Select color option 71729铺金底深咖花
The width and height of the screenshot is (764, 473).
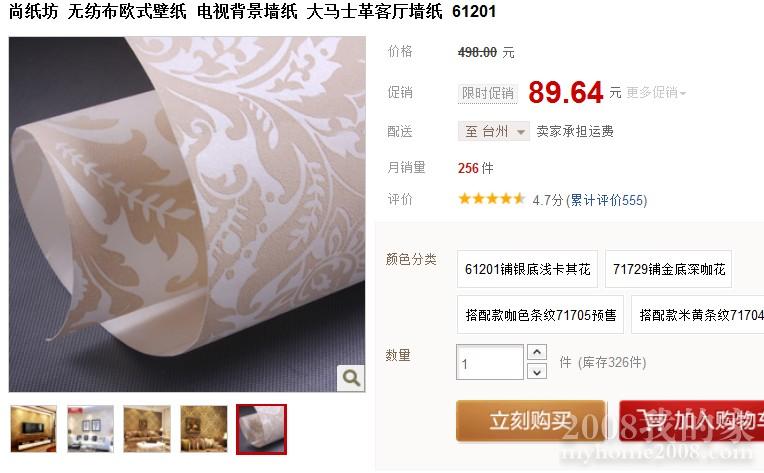(668, 269)
